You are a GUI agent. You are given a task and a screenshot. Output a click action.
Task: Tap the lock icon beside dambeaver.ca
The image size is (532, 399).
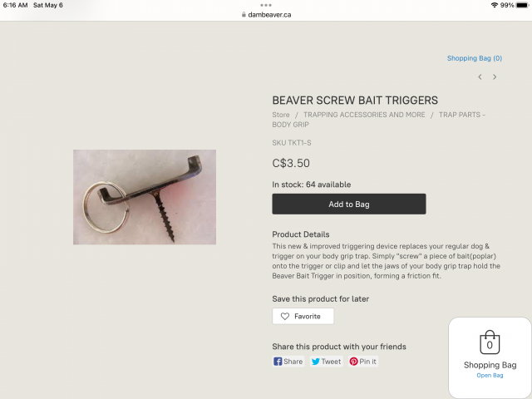coord(244,15)
